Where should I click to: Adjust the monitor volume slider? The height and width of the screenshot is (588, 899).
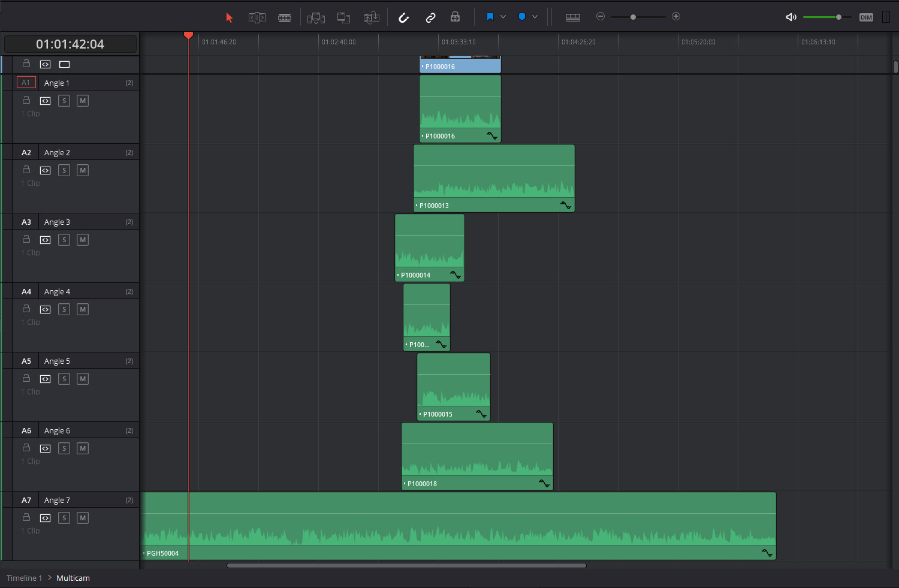(x=827, y=17)
